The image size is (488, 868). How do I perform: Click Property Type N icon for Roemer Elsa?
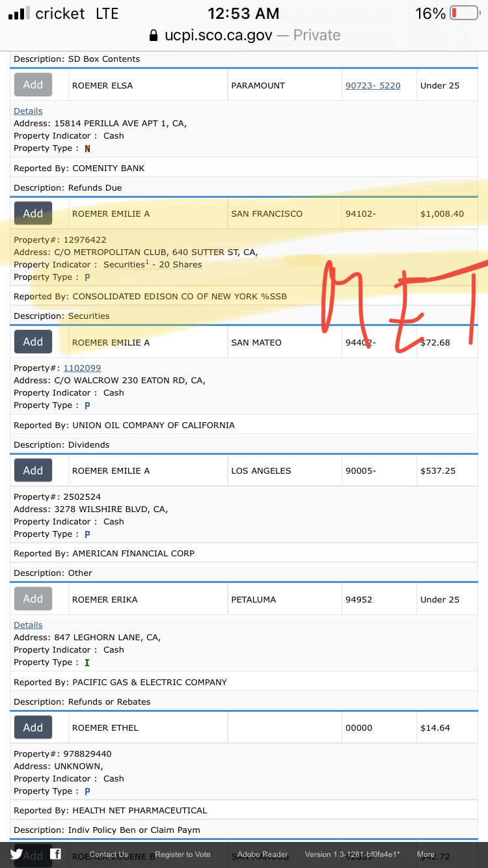[87, 148]
